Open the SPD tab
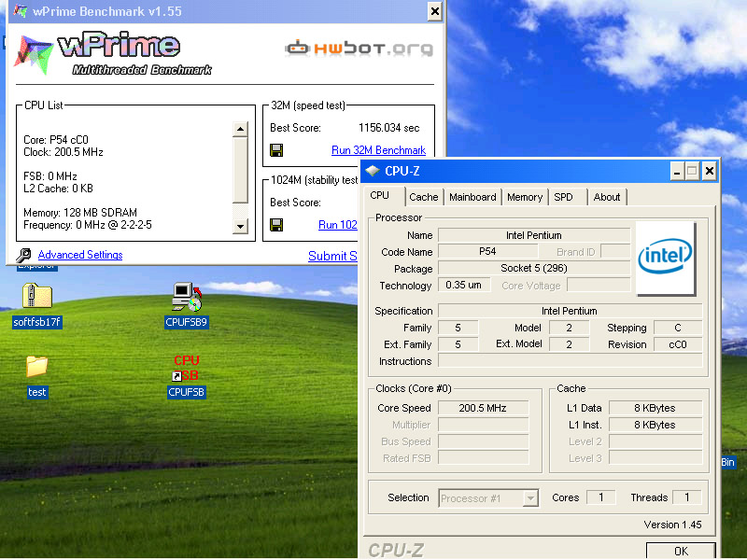 click(564, 197)
